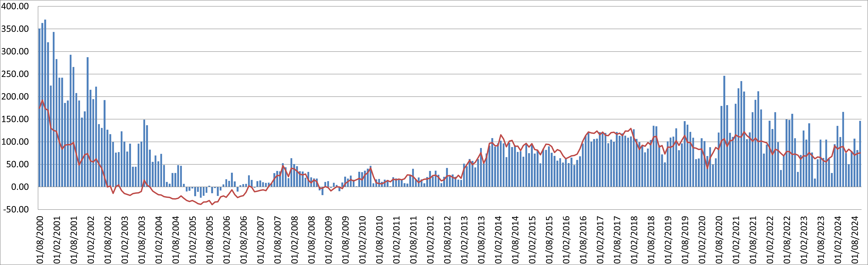868x265 pixels.
Task: Select the 01/02/2015 date label
Action: click(x=532, y=240)
